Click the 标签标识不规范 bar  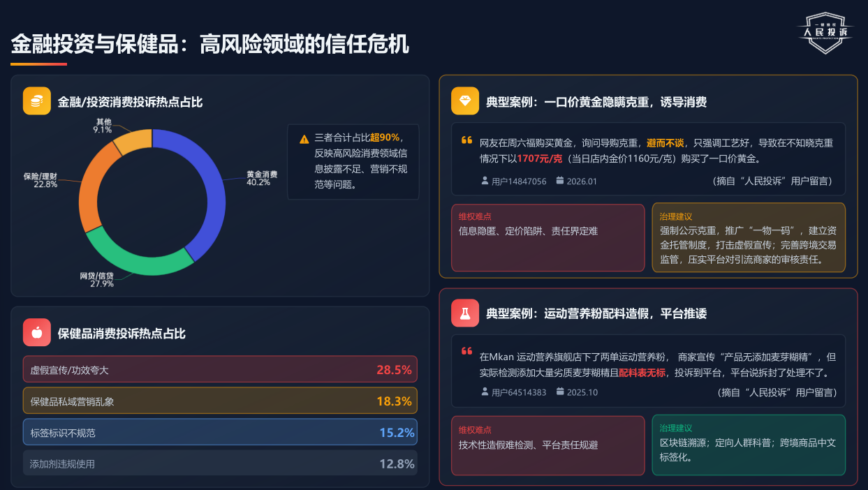[220, 432]
